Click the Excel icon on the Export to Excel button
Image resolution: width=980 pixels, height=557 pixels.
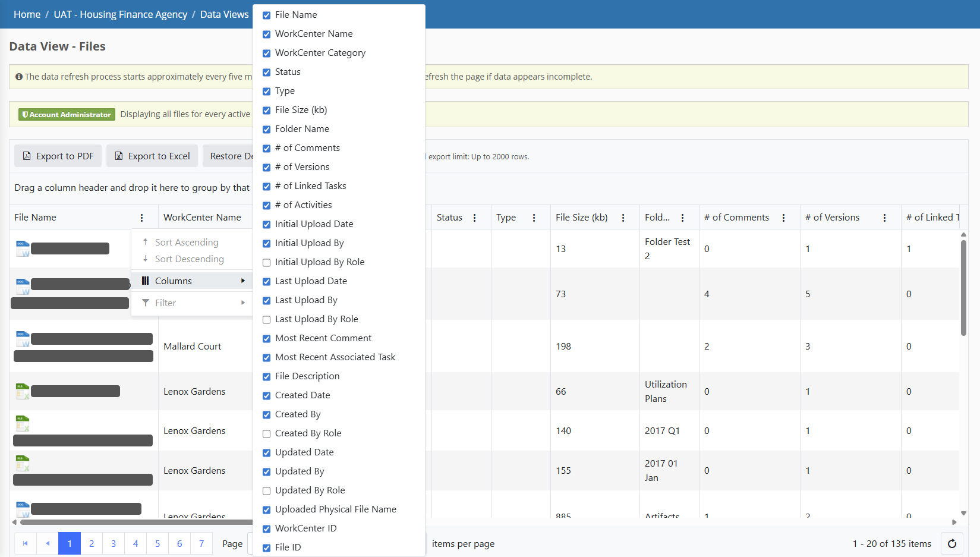pyautogui.click(x=119, y=156)
